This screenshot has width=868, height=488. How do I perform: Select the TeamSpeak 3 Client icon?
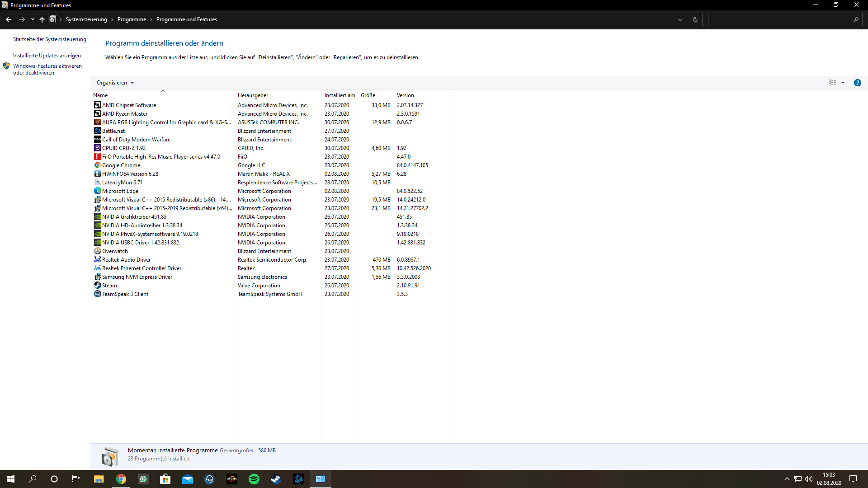(x=97, y=294)
